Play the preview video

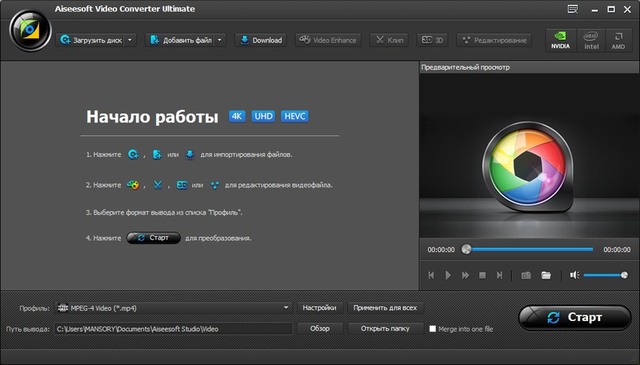click(x=448, y=276)
